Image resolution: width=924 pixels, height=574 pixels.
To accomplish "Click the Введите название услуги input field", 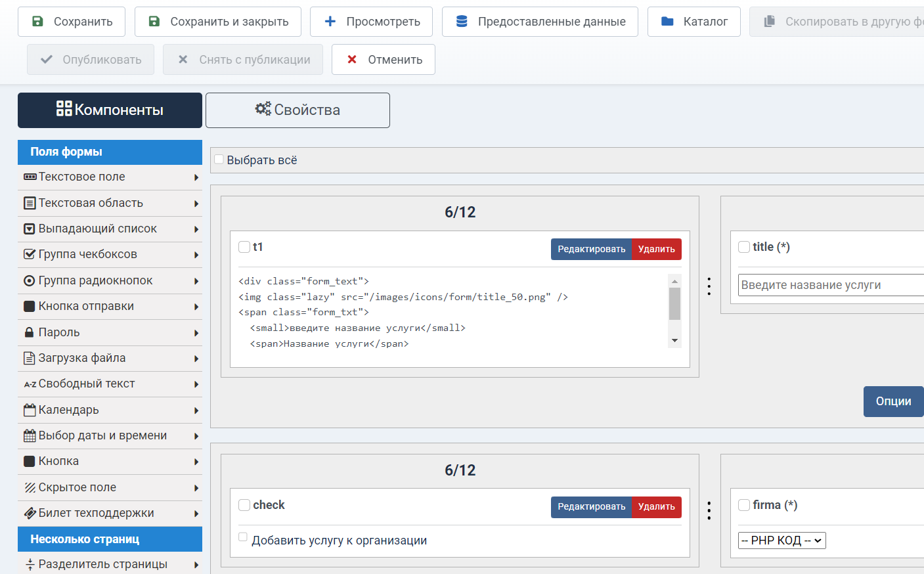I will click(x=830, y=285).
